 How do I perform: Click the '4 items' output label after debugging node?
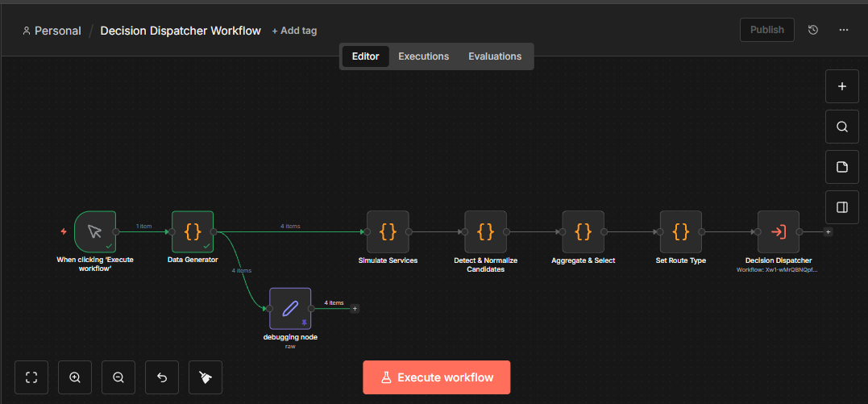coord(333,302)
